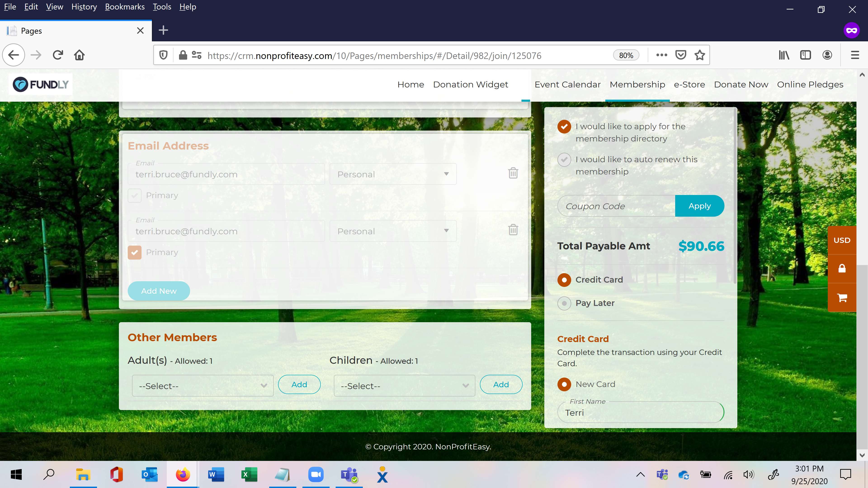868x488 pixels.
Task: Add the selected child member
Action: coord(501,384)
